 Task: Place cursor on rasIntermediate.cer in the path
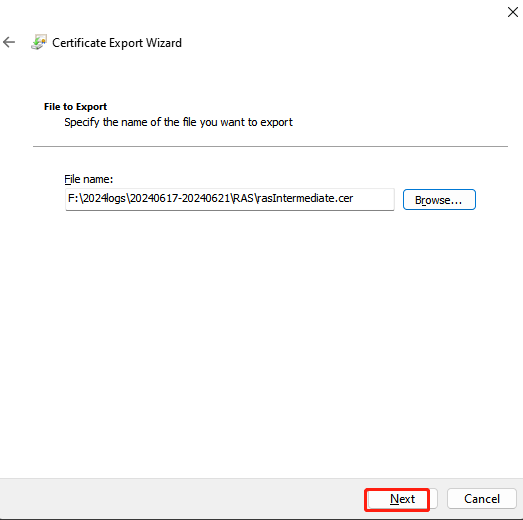[305, 198]
